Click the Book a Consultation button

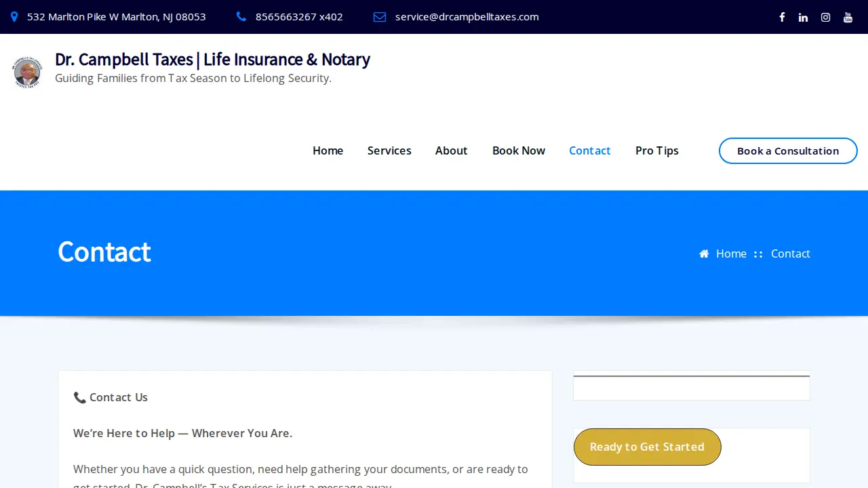[x=788, y=151]
